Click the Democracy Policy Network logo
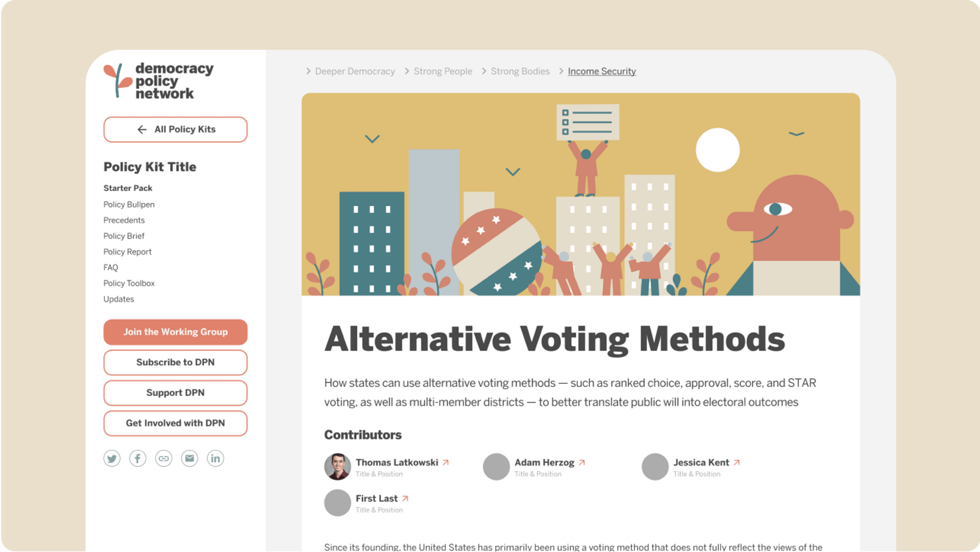 coord(159,81)
